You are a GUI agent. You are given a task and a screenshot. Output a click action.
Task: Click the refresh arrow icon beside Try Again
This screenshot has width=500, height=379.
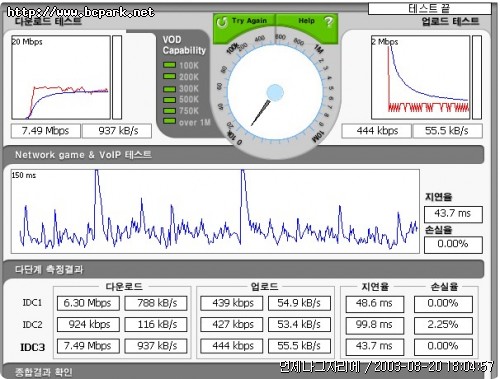point(222,22)
